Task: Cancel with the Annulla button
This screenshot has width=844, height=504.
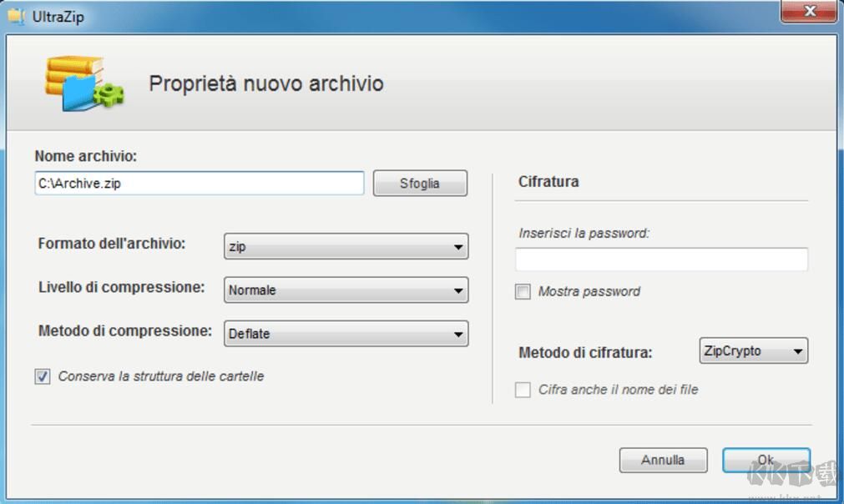Action: point(663,460)
